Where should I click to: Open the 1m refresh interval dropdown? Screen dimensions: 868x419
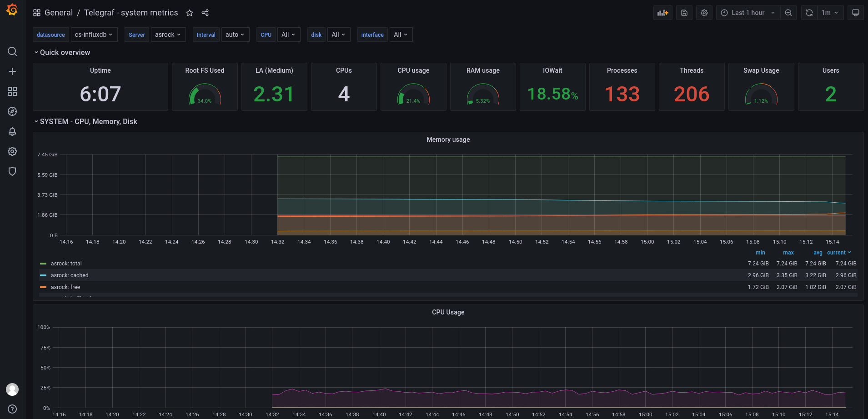coord(830,13)
